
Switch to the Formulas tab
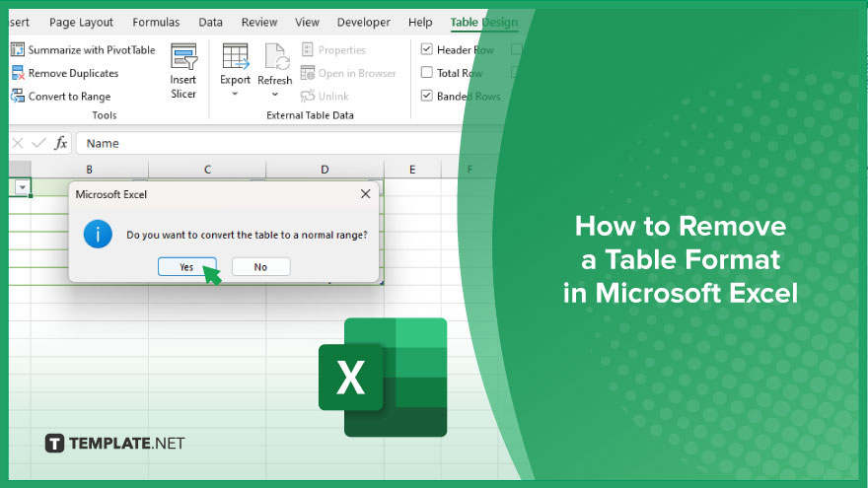(x=156, y=22)
